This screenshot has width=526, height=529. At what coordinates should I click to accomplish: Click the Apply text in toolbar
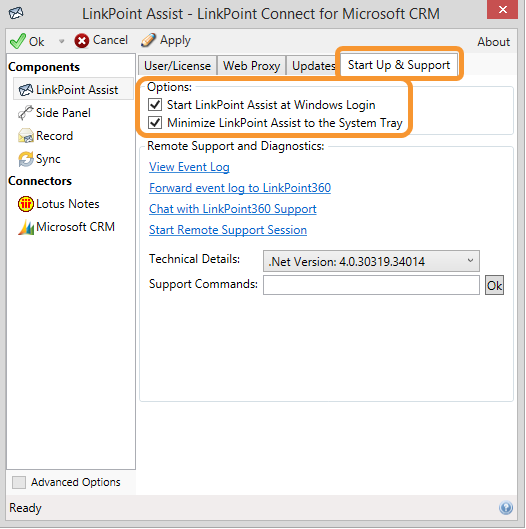click(175, 40)
